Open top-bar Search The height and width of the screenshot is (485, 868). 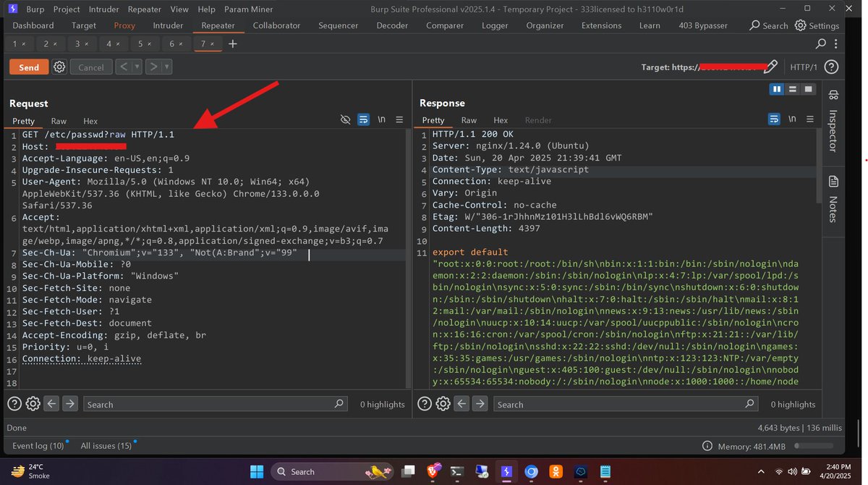point(768,25)
